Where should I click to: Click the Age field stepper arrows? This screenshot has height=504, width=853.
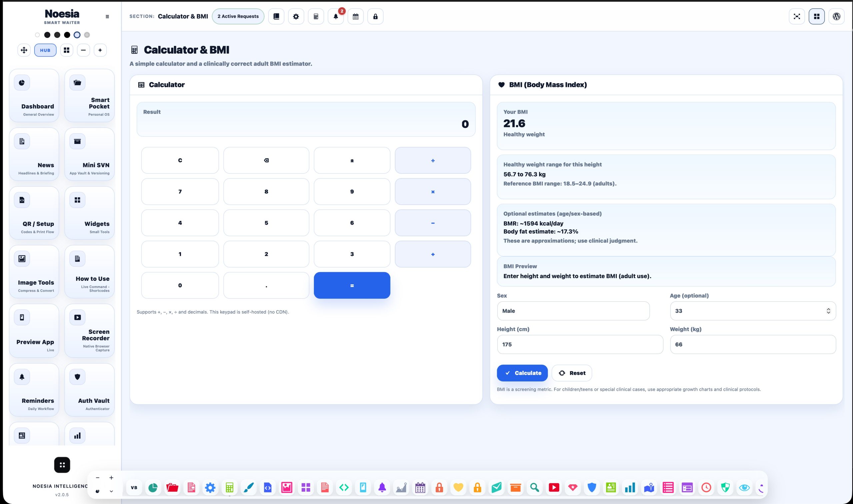click(x=828, y=311)
